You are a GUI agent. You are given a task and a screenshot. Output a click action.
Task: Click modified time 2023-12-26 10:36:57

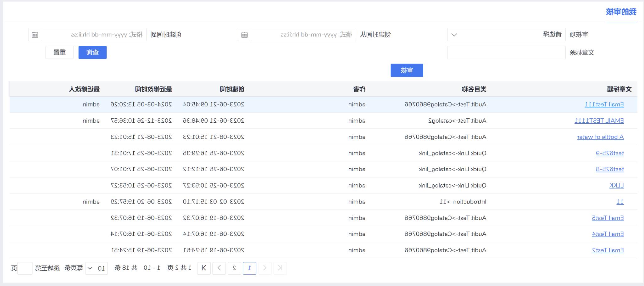[x=141, y=121]
